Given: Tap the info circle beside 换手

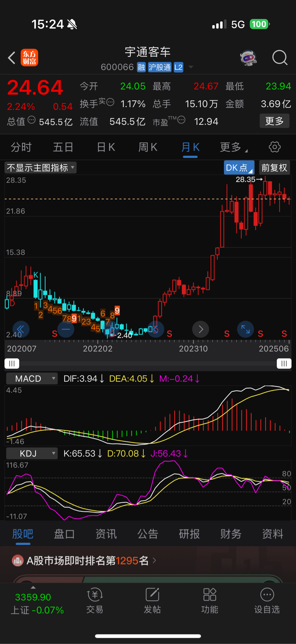Looking at the screenshot, I should pos(110,102).
